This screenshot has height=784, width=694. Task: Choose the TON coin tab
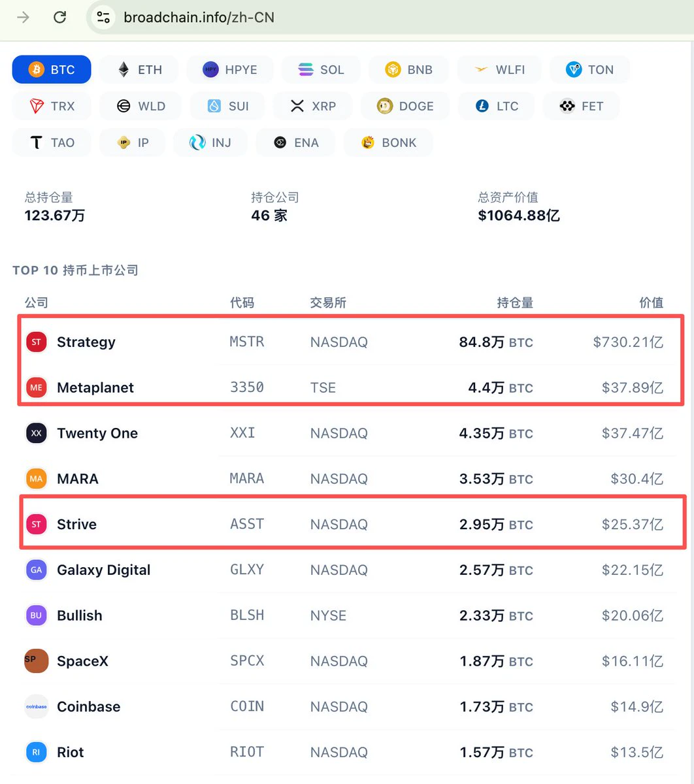click(x=590, y=69)
